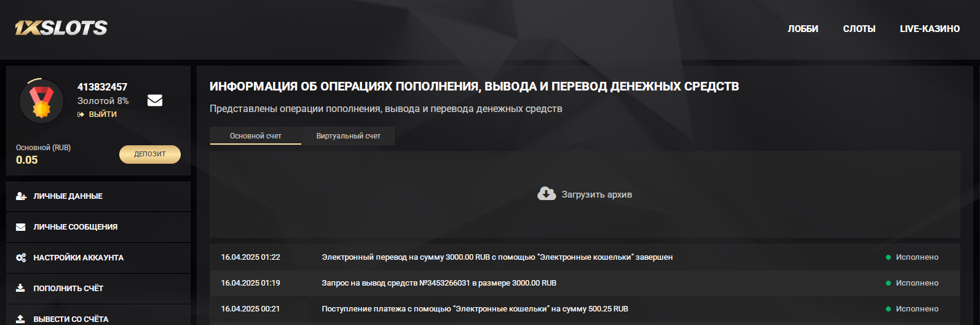This screenshot has width=980, height=325.
Task: Click the date 16.04.2025 01:22
Action: click(250, 257)
